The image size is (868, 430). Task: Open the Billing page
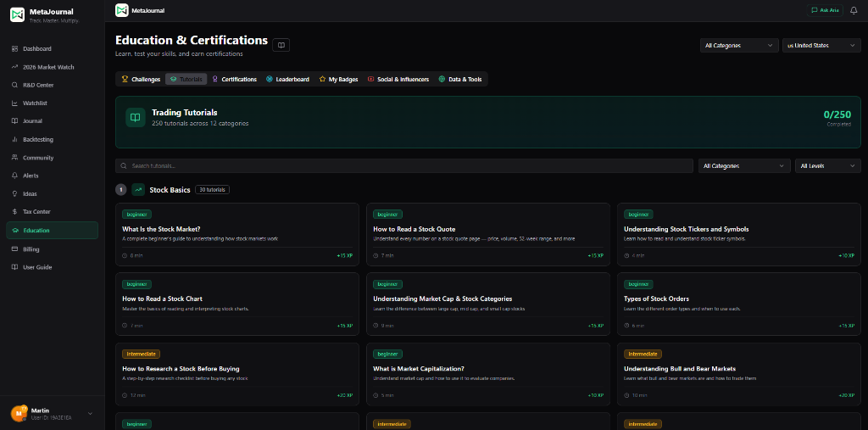(x=52, y=249)
